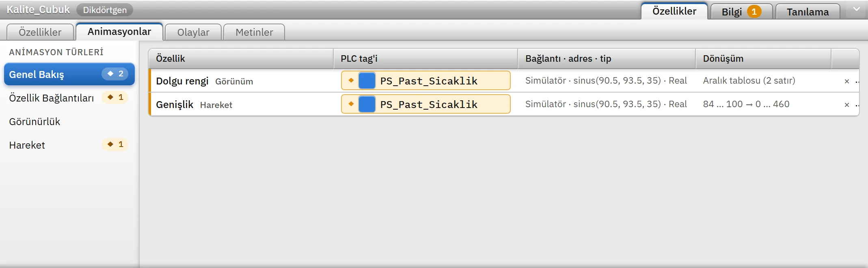Viewport: 868px width, 268px height.
Task: Switch to the inner Özellikler tab
Action: pyautogui.click(x=40, y=32)
